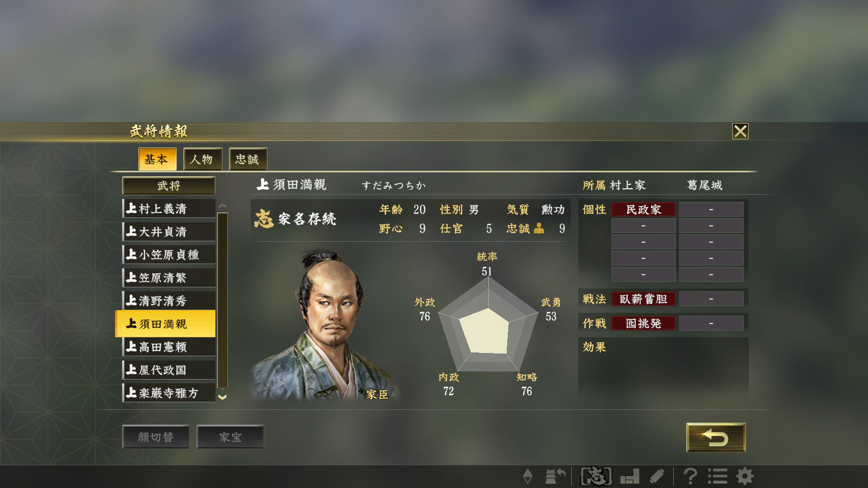
Task: Select the 基本 tab
Action: pyautogui.click(x=157, y=159)
